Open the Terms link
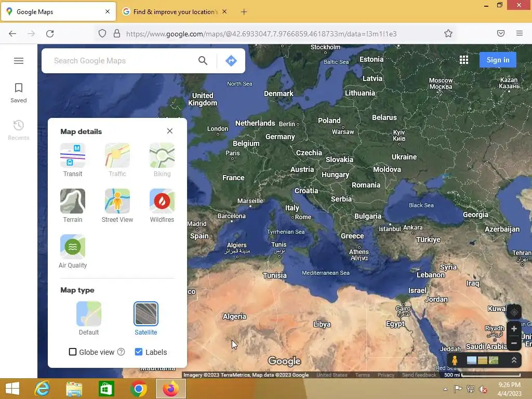This screenshot has height=399, width=532. click(x=362, y=375)
